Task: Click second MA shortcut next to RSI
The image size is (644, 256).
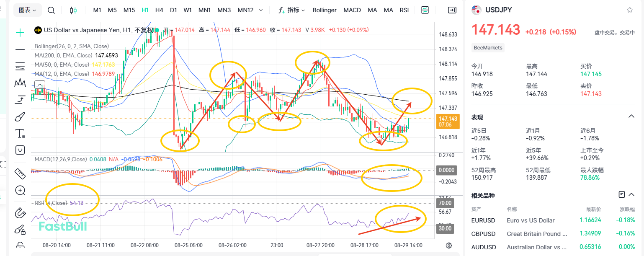Action: tap(388, 10)
